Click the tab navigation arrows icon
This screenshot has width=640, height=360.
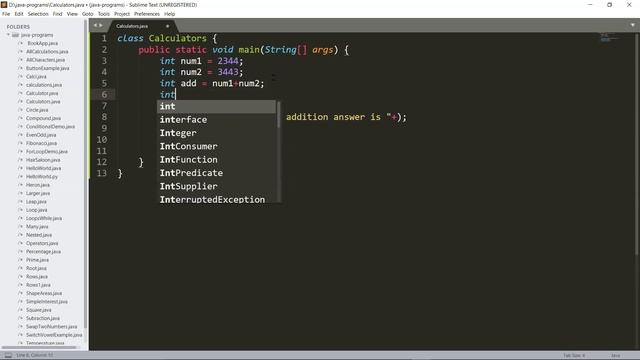point(98,25)
